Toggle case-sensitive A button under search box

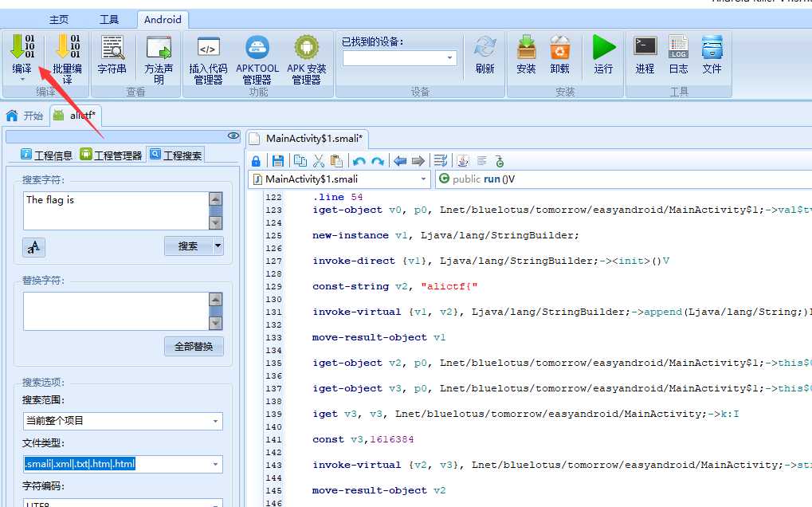[x=33, y=247]
